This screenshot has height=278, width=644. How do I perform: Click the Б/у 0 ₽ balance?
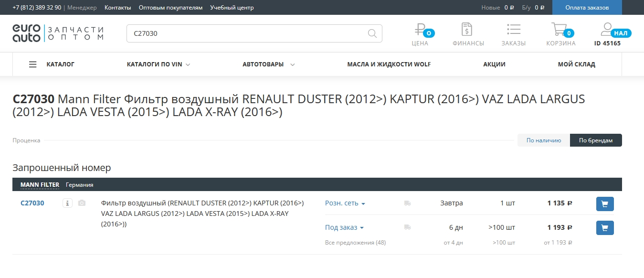click(533, 8)
